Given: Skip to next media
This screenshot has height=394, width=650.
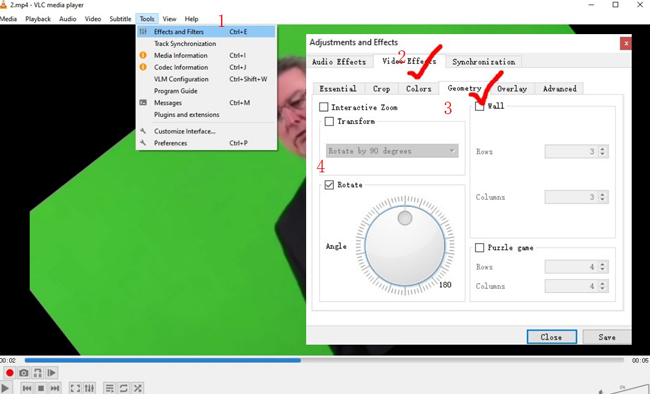Looking at the screenshot, I should coord(55,388).
